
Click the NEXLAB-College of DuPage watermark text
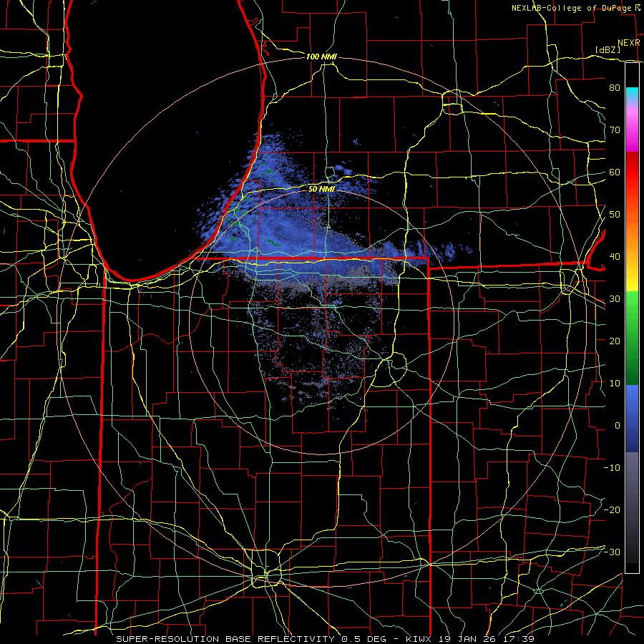[x=572, y=8]
